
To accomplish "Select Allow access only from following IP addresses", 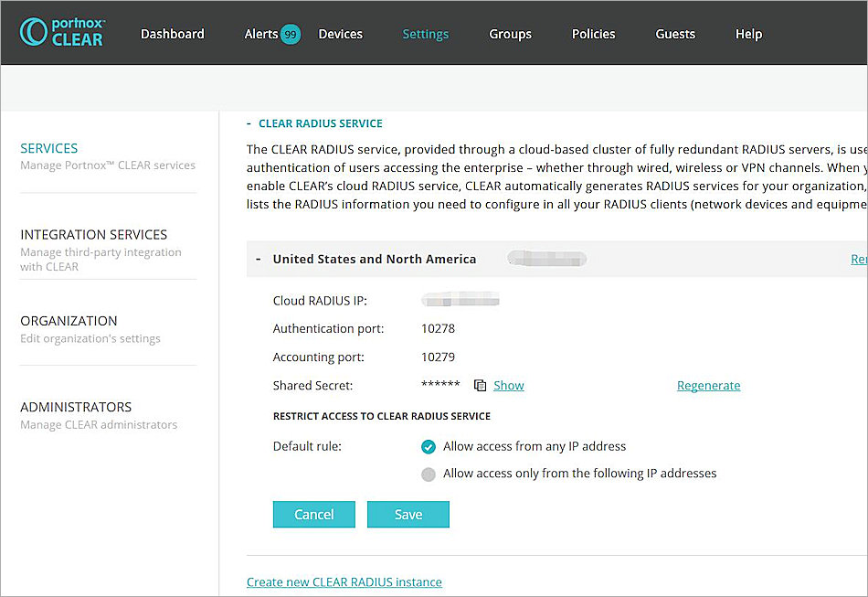I will (x=429, y=474).
